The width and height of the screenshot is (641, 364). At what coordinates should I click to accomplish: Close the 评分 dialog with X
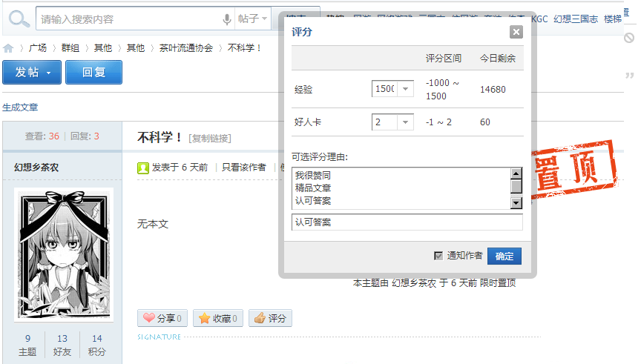(x=516, y=32)
